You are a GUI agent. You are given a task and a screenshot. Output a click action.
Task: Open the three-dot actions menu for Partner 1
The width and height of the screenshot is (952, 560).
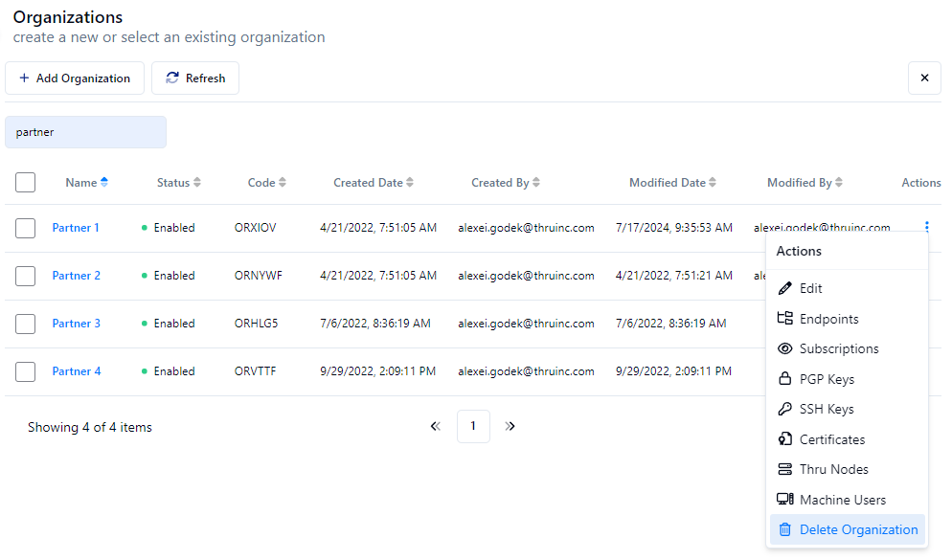pyautogui.click(x=926, y=228)
